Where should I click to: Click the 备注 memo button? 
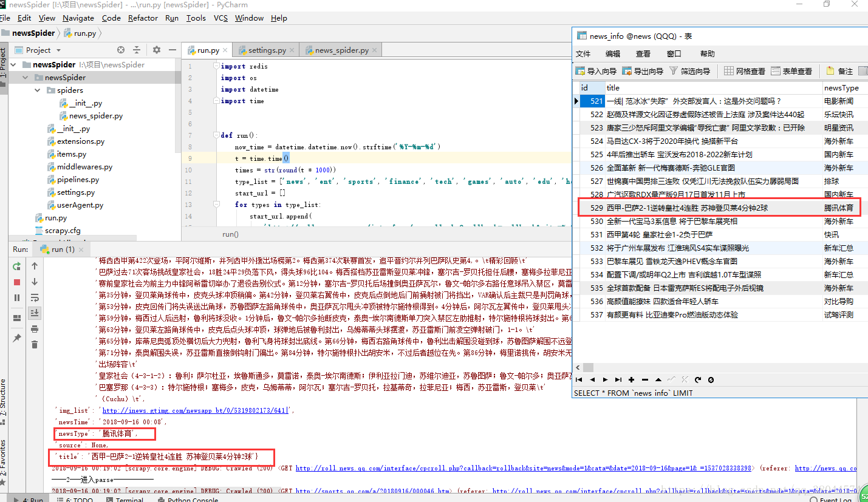839,71
